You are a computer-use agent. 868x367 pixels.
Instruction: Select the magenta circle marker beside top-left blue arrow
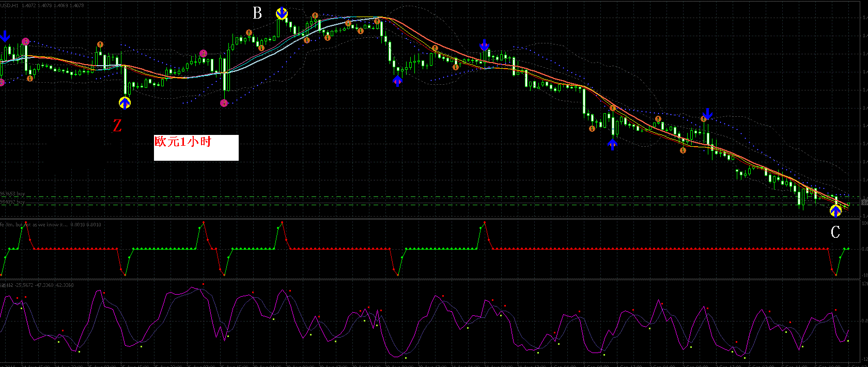[25, 41]
